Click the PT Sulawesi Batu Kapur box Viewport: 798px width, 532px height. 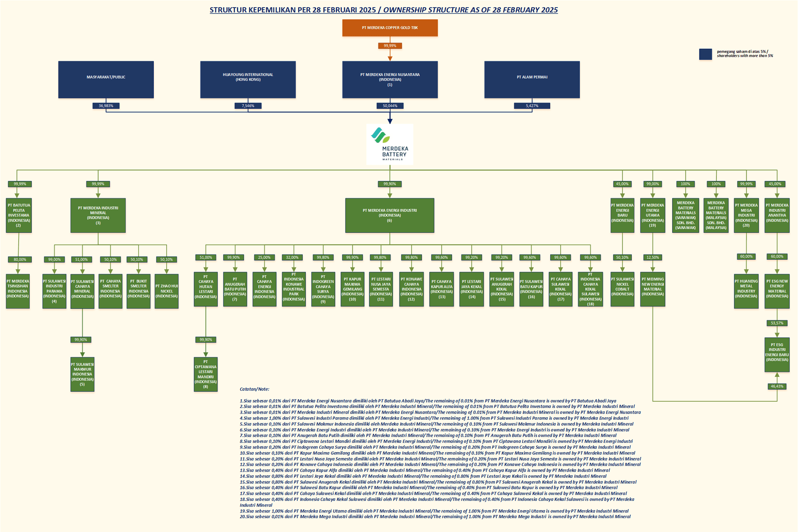pyautogui.click(x=531, y=289)
